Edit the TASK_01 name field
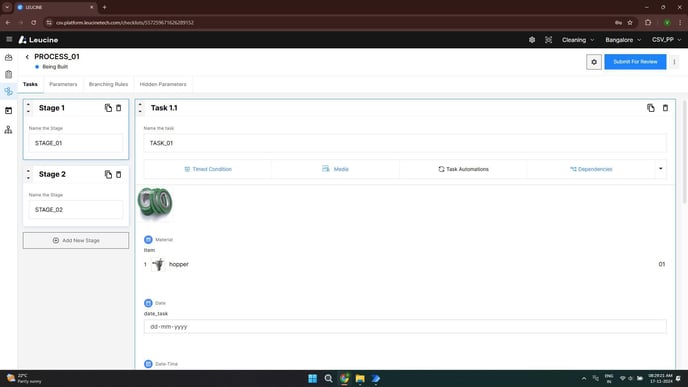 (405, 143)
